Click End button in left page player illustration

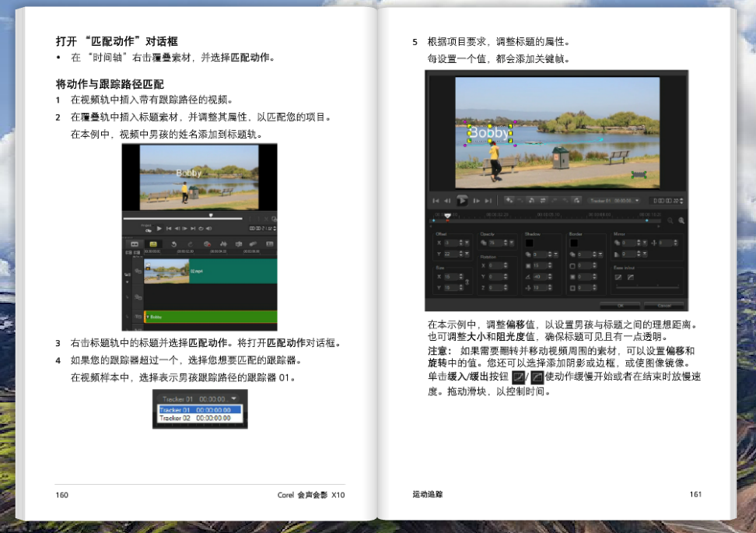point(193,228)
